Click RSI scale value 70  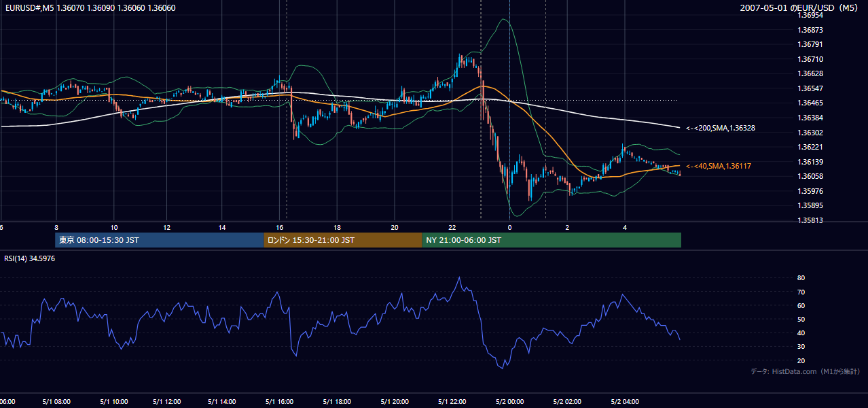point(801,292)
